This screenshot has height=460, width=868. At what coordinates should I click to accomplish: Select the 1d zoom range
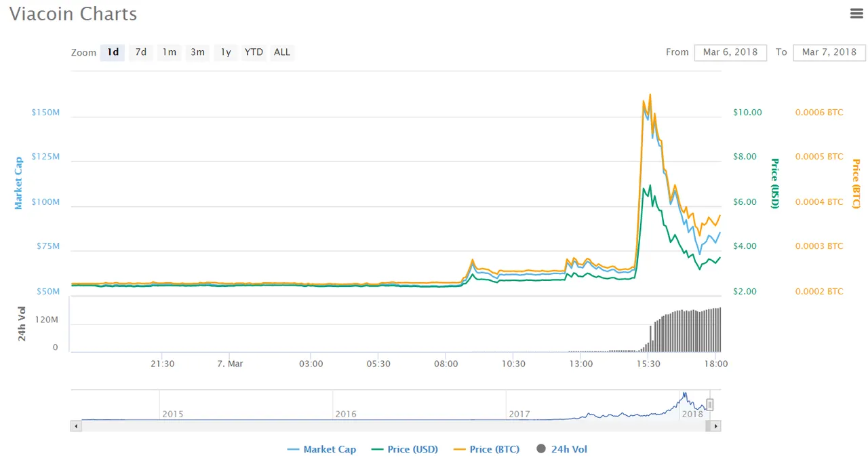click(113, 52)
